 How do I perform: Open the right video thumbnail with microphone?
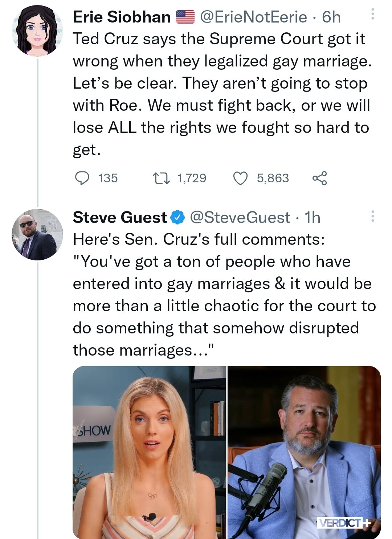point(304,452)
